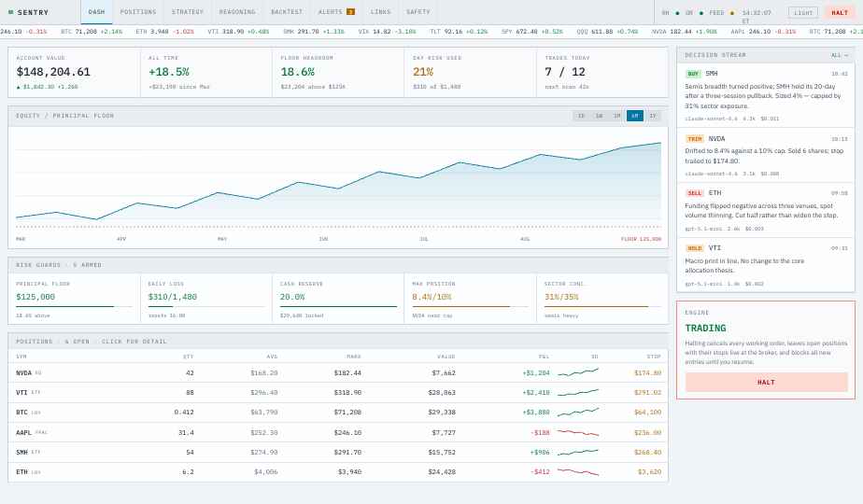The image size is (863, 504).
Task: Open the Dash tab
Action: [96, 12]
